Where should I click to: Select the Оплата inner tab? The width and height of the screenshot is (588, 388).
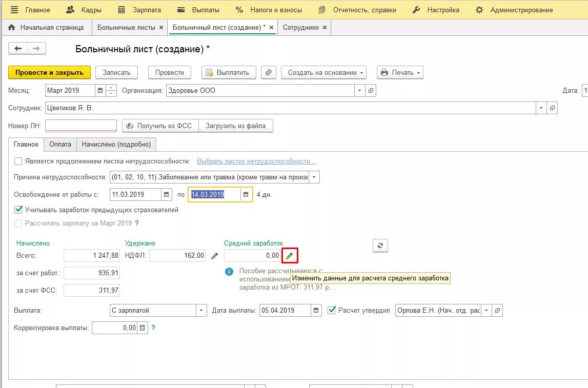(60, 145)
